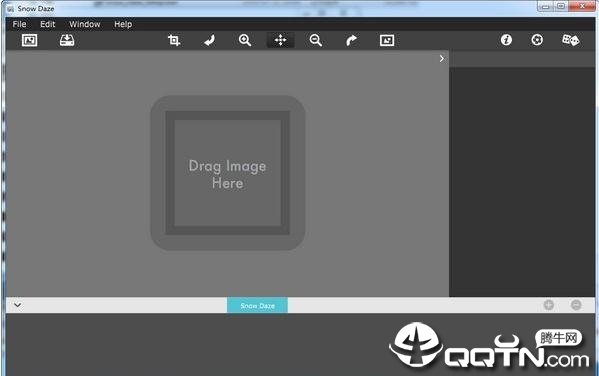Open the info icon

(506, 40)
